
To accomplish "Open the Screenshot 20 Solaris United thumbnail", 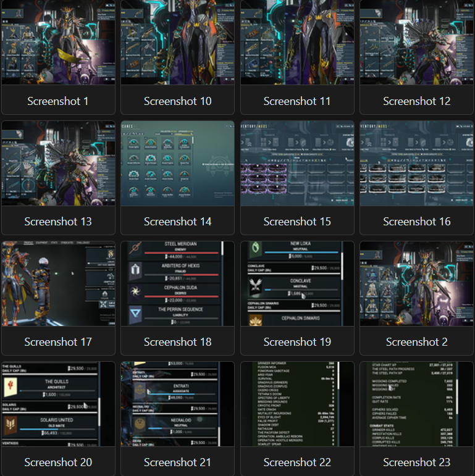I will pyautogui.click(x=58, y=404).
